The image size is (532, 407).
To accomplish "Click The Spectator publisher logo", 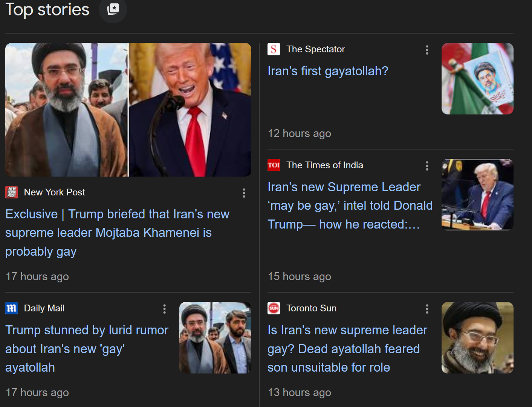I will 274,49.
